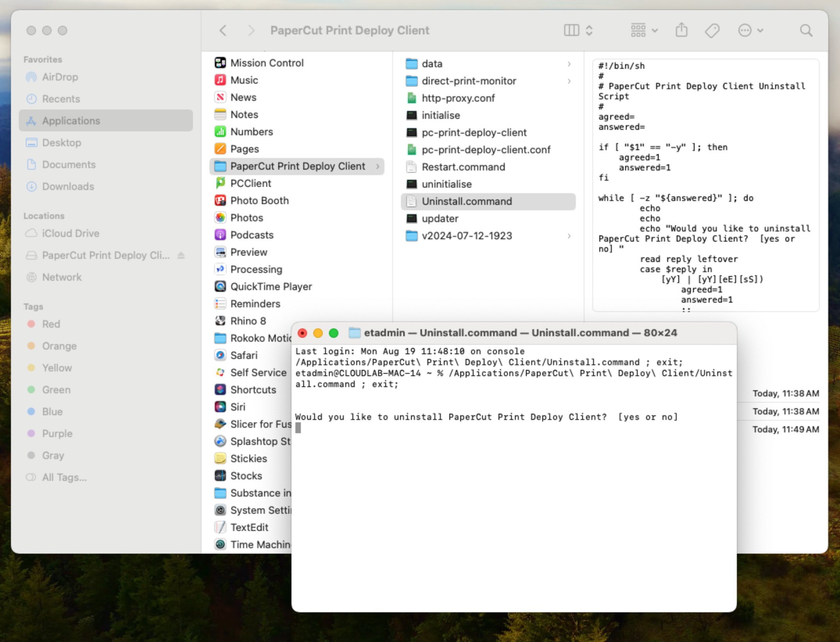Select AirDrop in the sidebar

[x=105, y=77]
